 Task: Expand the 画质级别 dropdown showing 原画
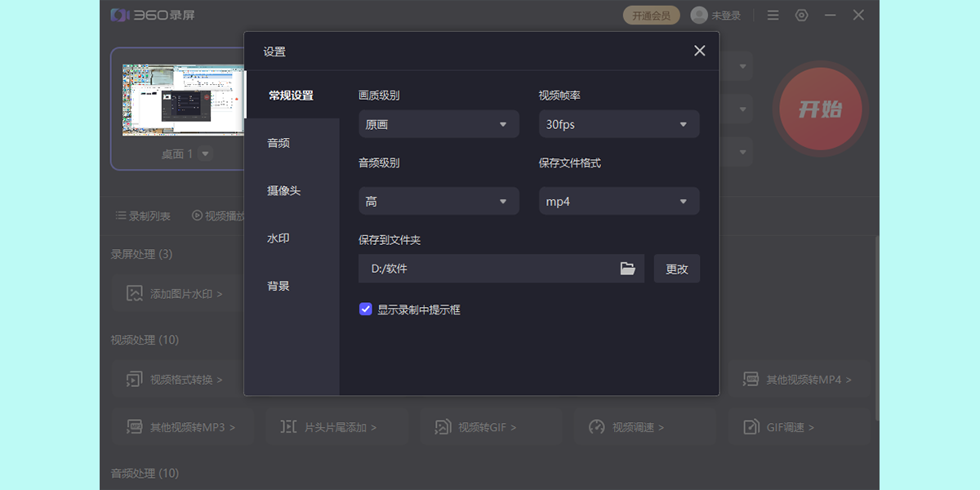[439, 124]
